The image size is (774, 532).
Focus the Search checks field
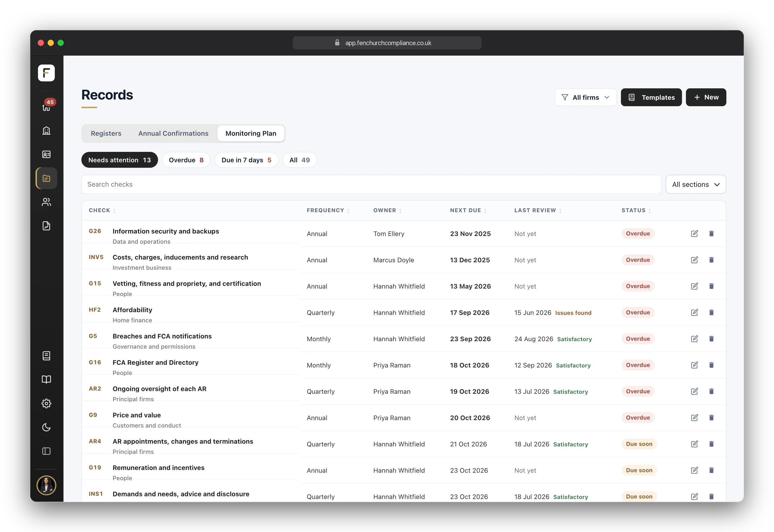tap(371, 184)
